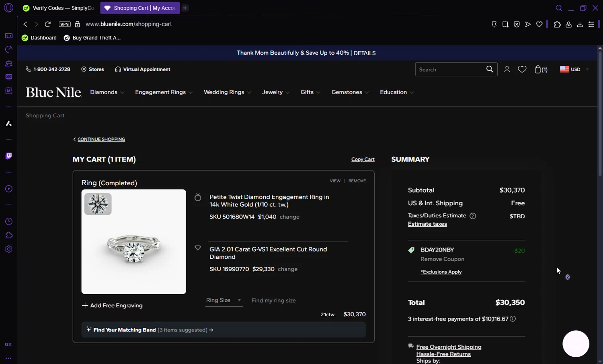The image size is (603, 364).
Task: Click REMOVE for the ring item
Action: tap(357, 181)
